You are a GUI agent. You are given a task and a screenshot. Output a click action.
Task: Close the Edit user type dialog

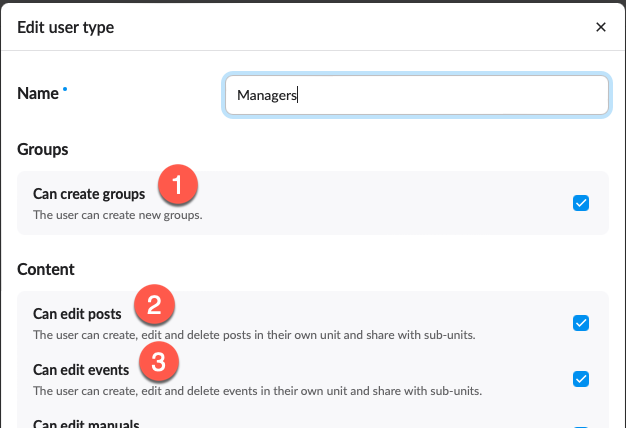tap(600, 27)
